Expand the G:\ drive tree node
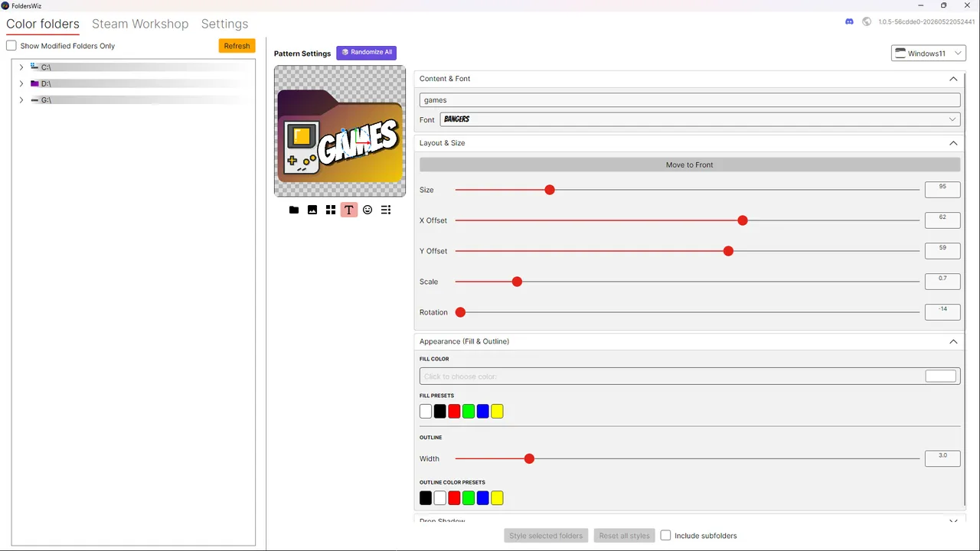980x551 pixels. coord(21,100)
